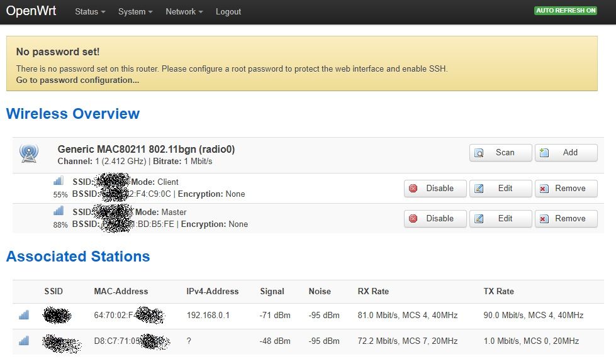Click signal icon for the D8:C7:71 station
The image size is (616, 364).
click(24, 341)
